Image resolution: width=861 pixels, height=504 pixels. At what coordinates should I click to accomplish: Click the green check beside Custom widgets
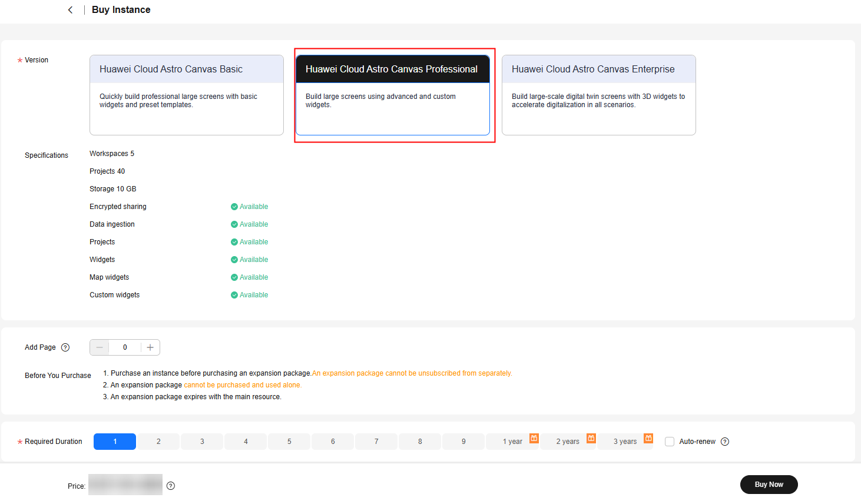point(234,295)
